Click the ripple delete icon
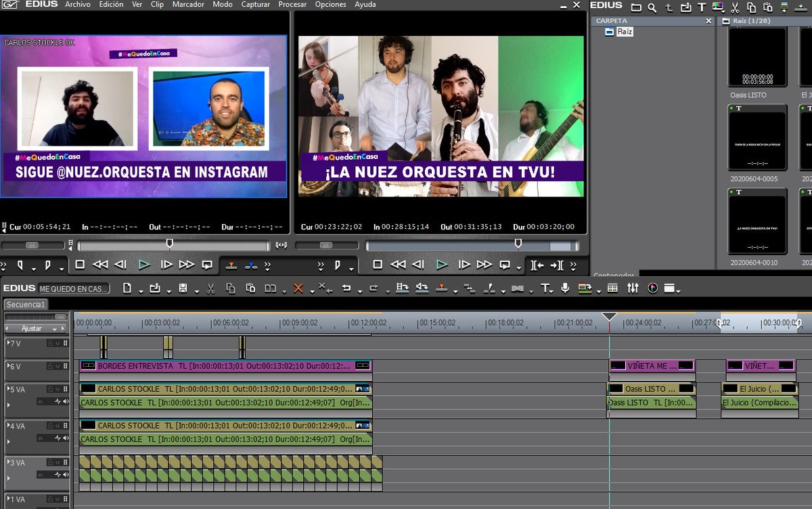 [325, 288]
